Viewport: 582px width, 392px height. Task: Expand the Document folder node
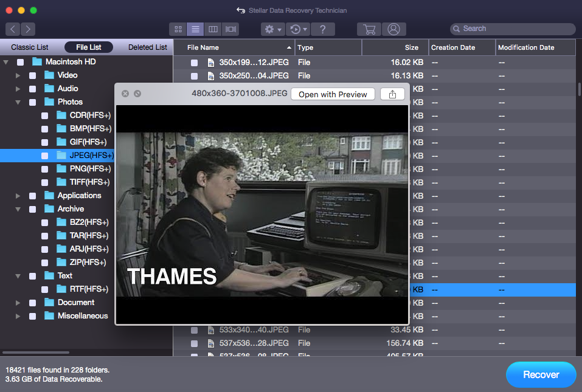[18, 303]
